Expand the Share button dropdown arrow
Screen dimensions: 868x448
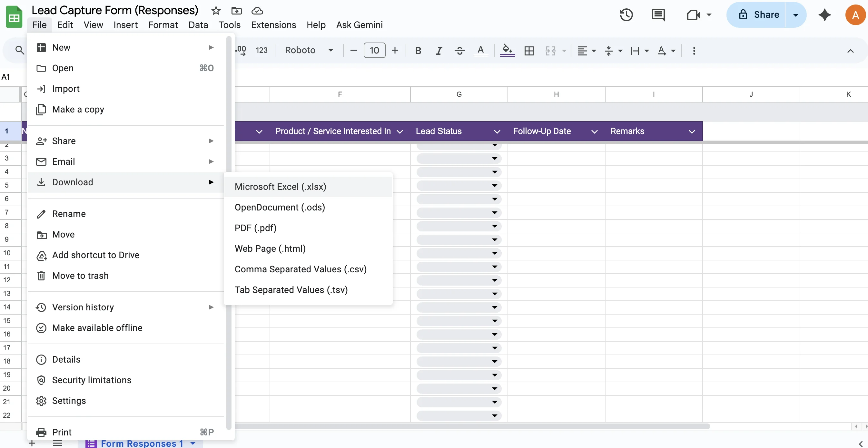795,15
